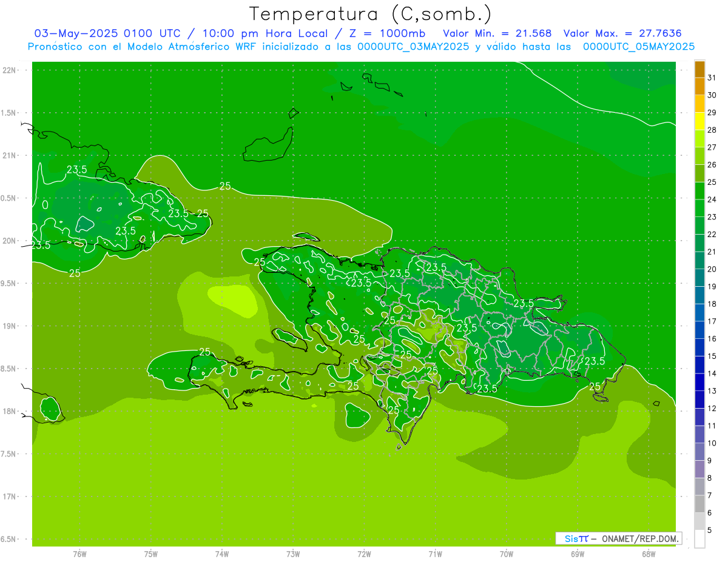The width and height of the screenshot is (728, 562).
Task: Click legend value 11
Action: (712, 426)
